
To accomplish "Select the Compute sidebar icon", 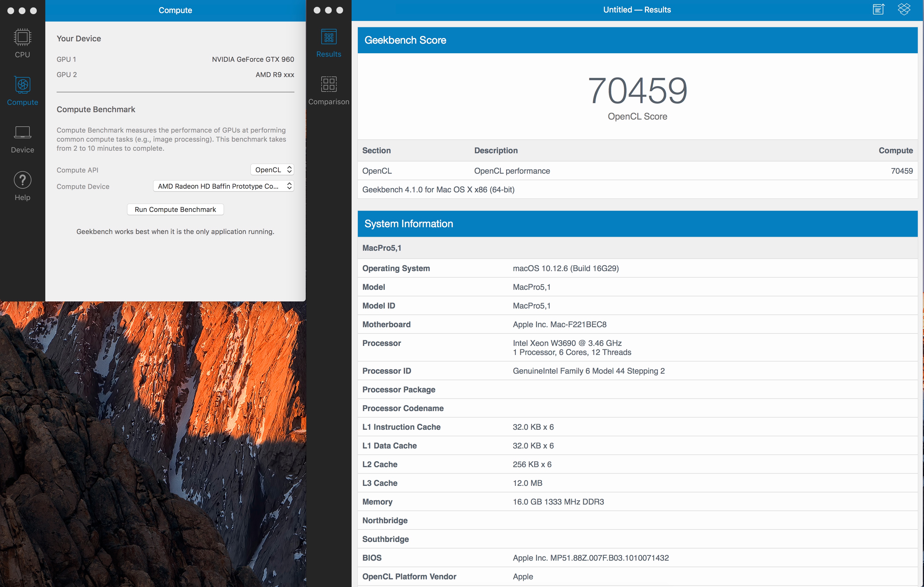I will (22, 91).
